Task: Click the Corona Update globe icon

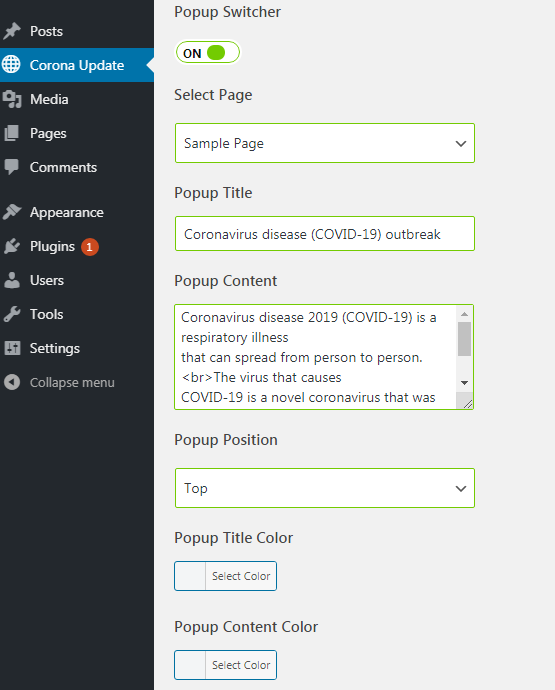Action: (11, 65)
